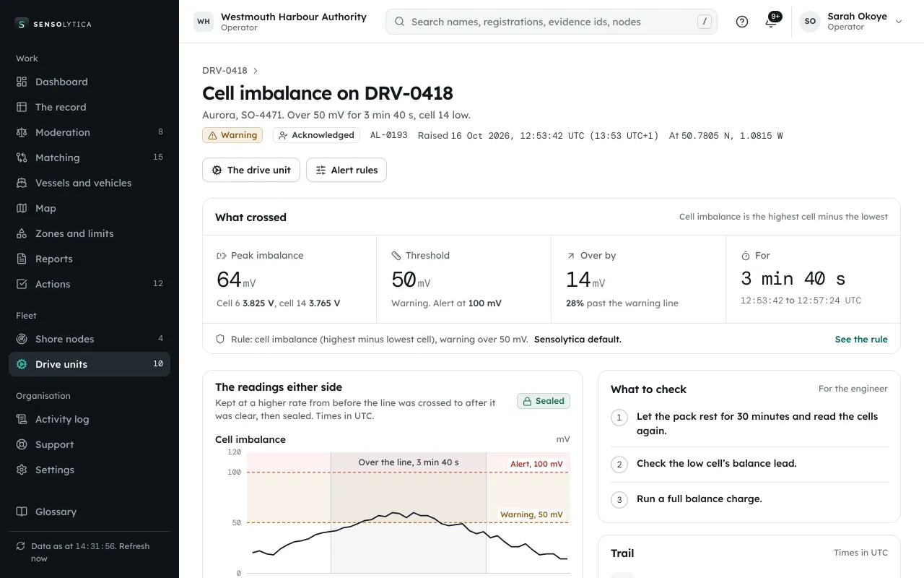This screenshot has width=924, height=578.
Task: Click the Settings gear icon
Action: (22, 470)
